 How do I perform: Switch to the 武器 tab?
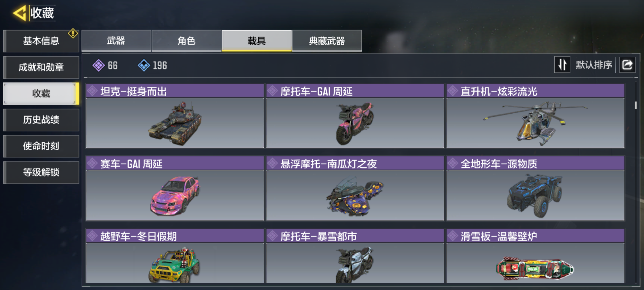point(116,41)
